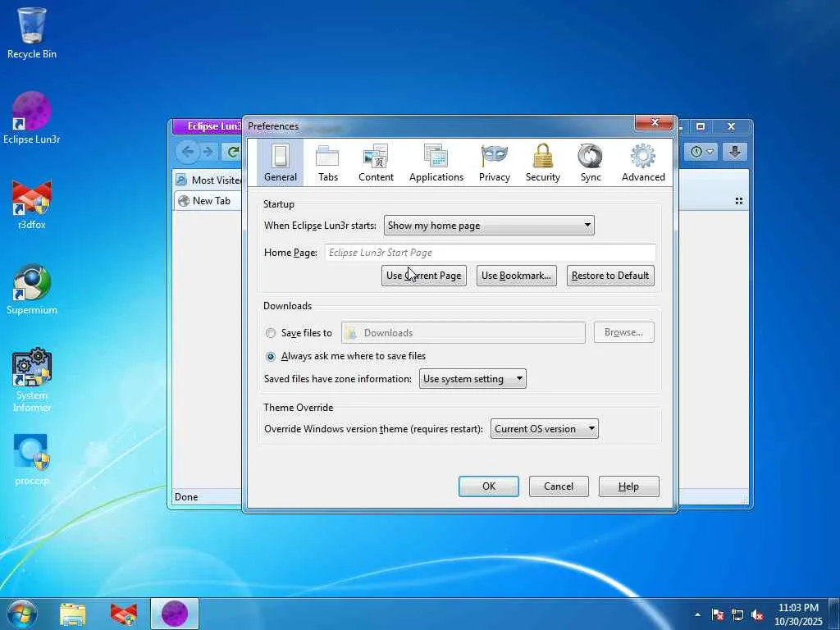The image size is (840, 630).
Task: Click Restore to Default button
Action: 610,276
